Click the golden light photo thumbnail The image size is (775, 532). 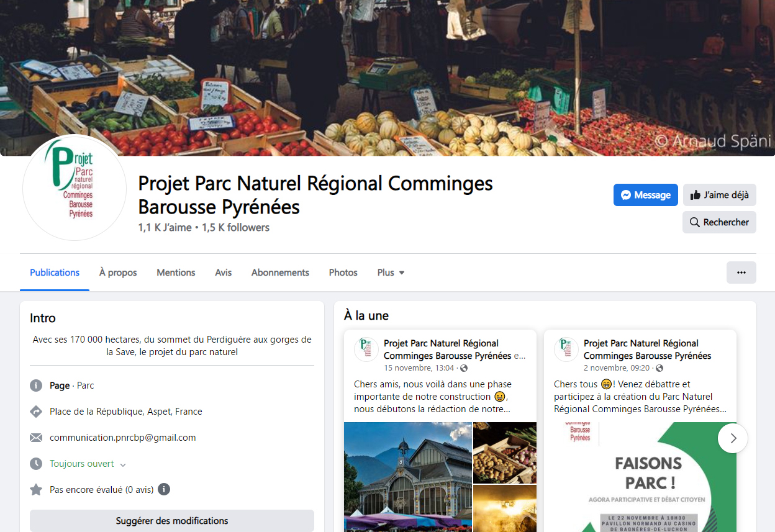coord(505,508)
